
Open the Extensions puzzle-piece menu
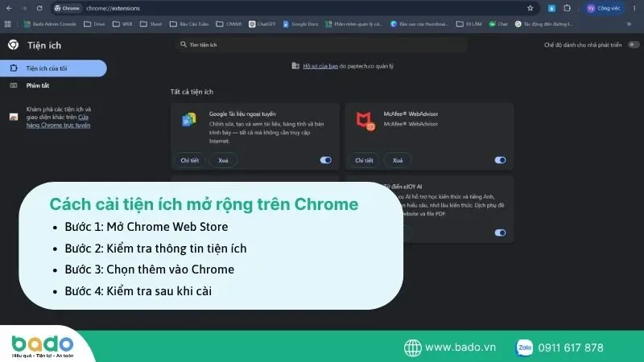click(x=567, y=8)
